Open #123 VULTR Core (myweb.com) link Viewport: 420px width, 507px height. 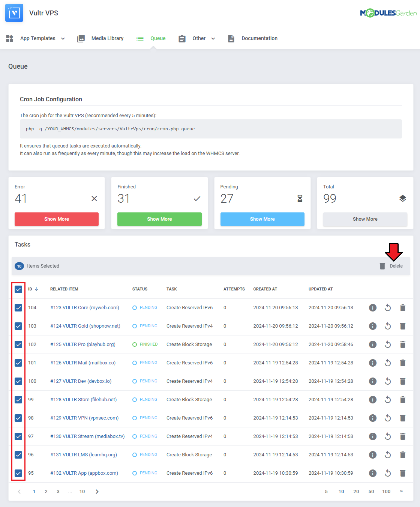[85, 308]
